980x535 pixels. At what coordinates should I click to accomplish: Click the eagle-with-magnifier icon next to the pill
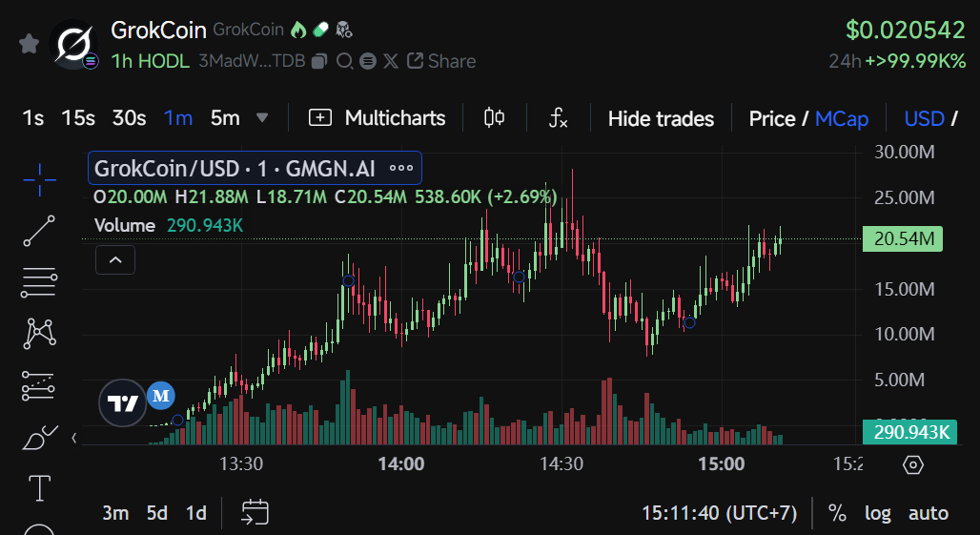[344, 30]
